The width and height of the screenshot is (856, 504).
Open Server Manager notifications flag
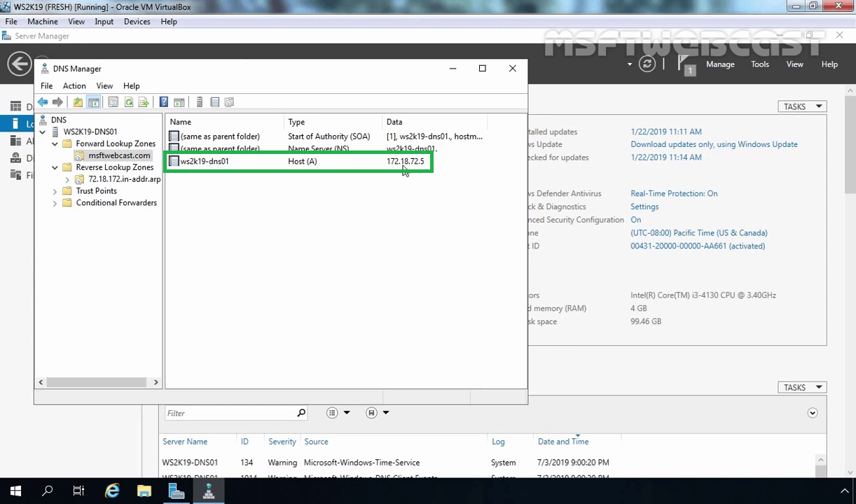686,65
